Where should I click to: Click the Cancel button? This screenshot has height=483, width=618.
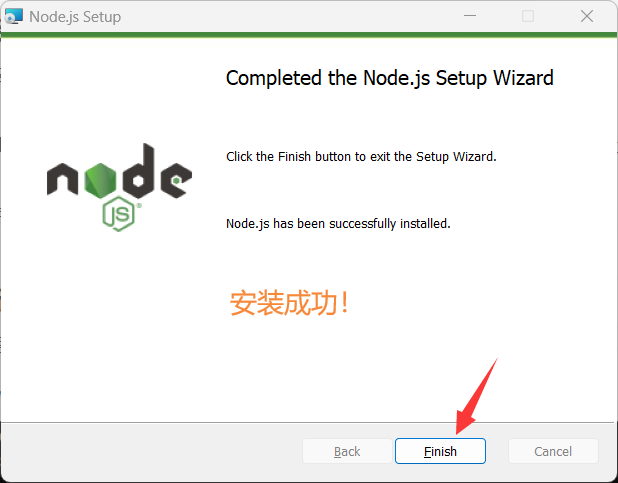coord(553,451)
